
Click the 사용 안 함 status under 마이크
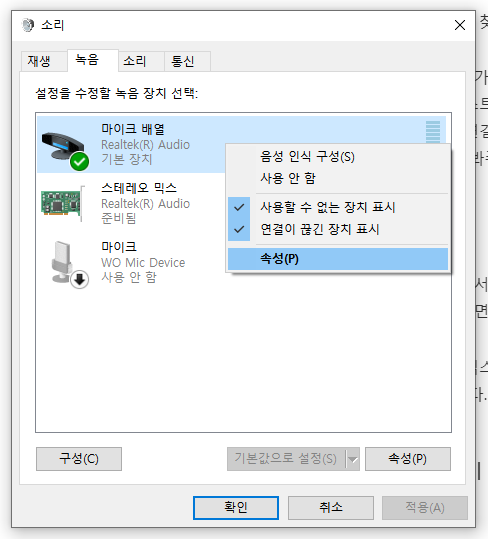click(x=129, y=277)
